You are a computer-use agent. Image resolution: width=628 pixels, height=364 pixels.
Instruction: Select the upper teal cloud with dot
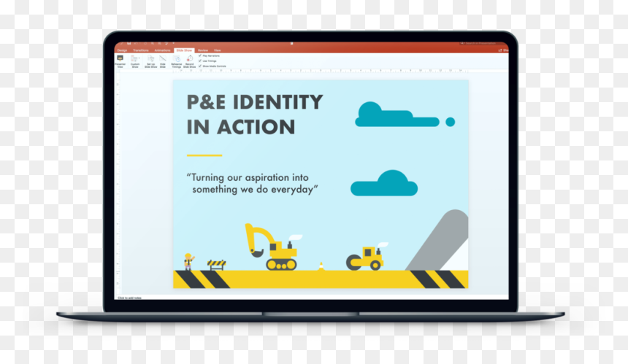[405, 115]
